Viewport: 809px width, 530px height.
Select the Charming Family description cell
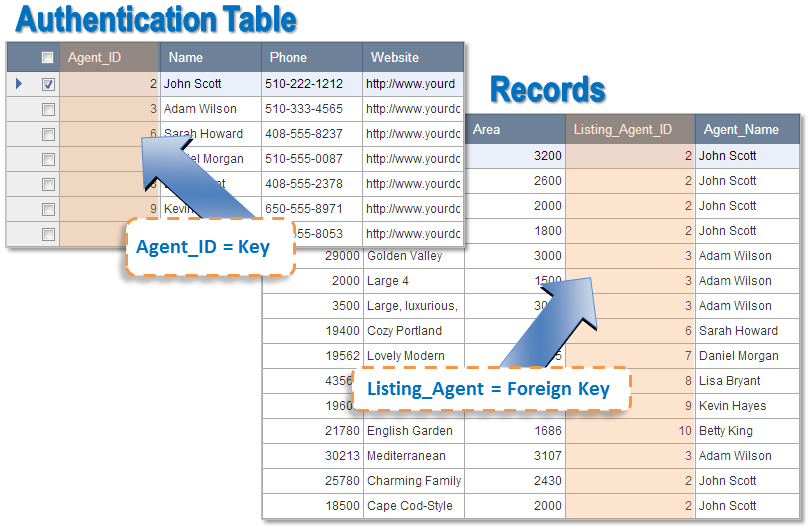click(x=414, y=481)
